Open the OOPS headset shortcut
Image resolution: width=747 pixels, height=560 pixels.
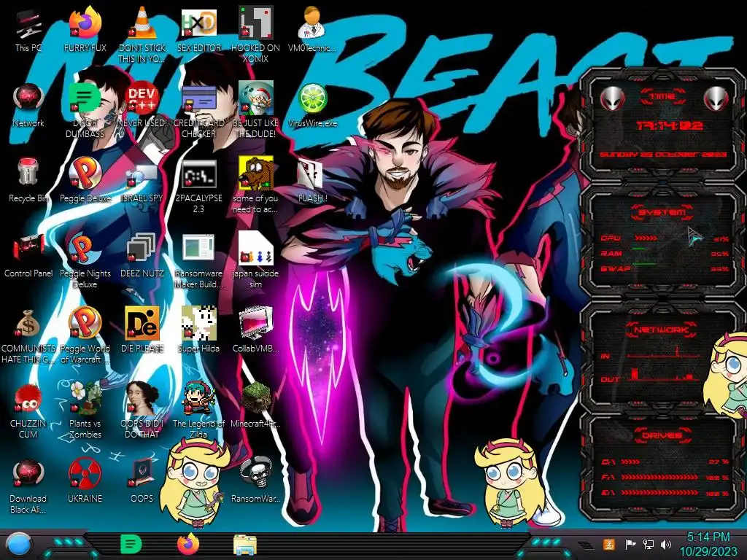tap(142, 474)
